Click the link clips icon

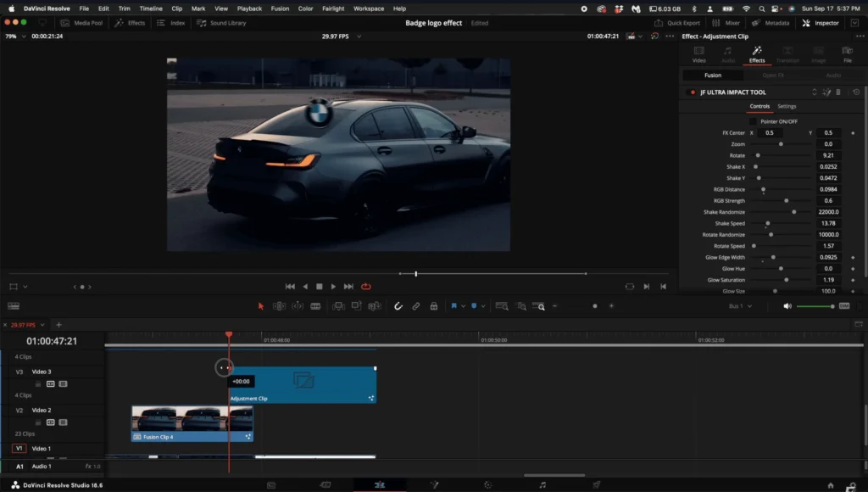[x=415, y=305]
